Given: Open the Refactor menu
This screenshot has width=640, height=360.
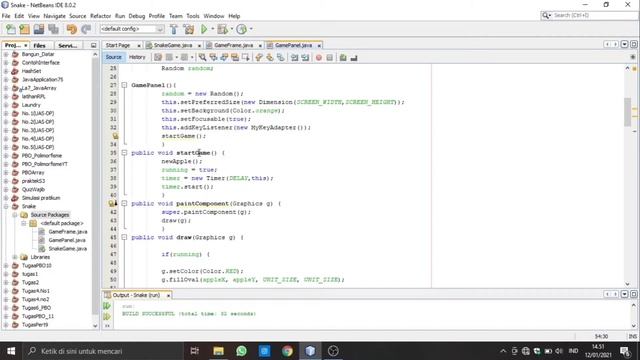Looking at the screenshot, I should (100, 16).
